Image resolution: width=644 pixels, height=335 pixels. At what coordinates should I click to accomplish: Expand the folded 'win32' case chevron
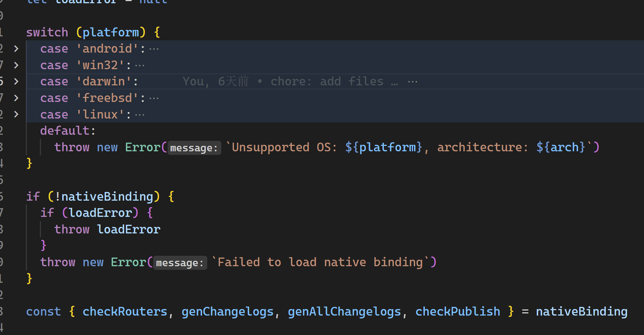pos(16,65)
